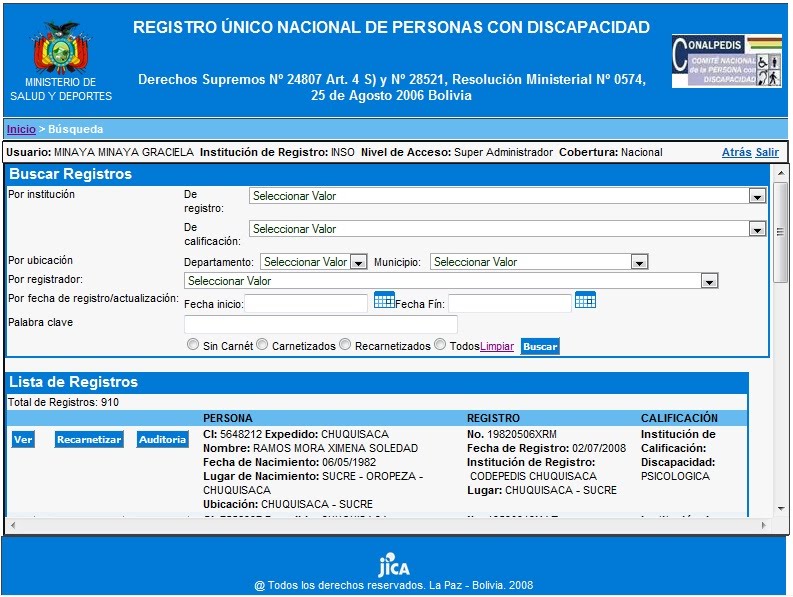Viewport: 793px width, 597px height.
Task: Click the REGISTRO column header
Action: (x=493, y=418)
